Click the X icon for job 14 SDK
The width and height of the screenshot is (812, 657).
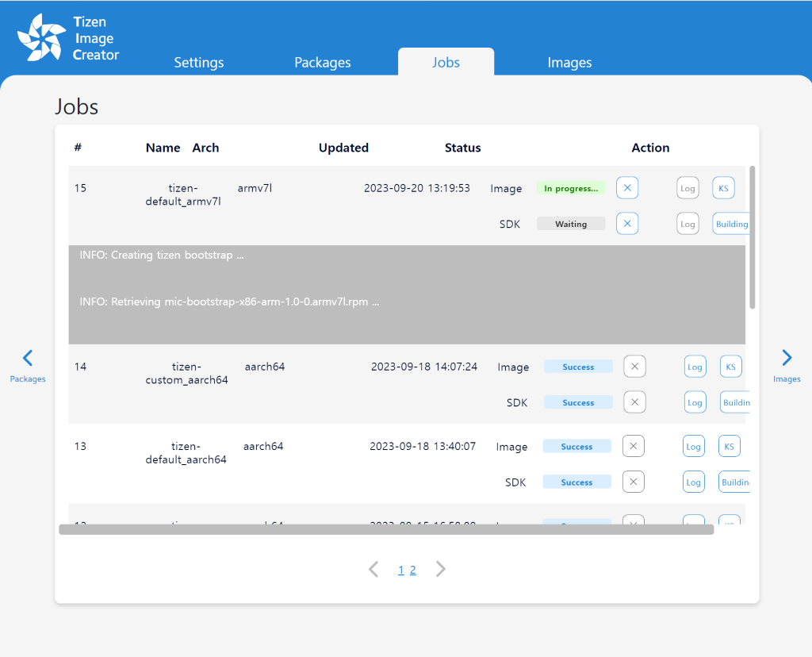pos(634,402)
